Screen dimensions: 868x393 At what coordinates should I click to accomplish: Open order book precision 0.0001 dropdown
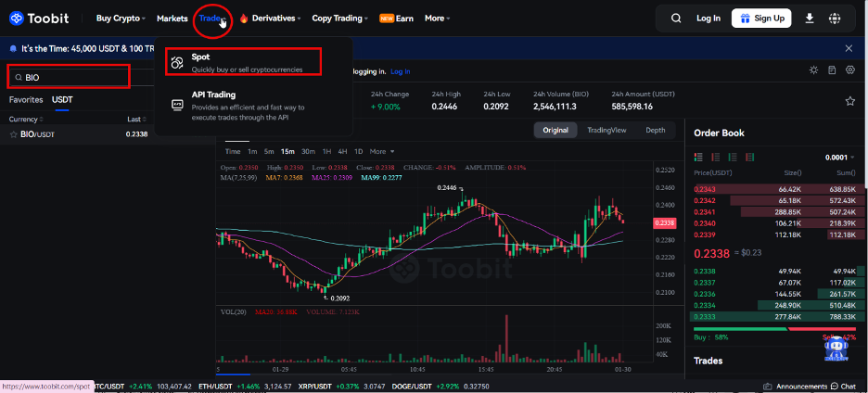click(x=840, y=158)
